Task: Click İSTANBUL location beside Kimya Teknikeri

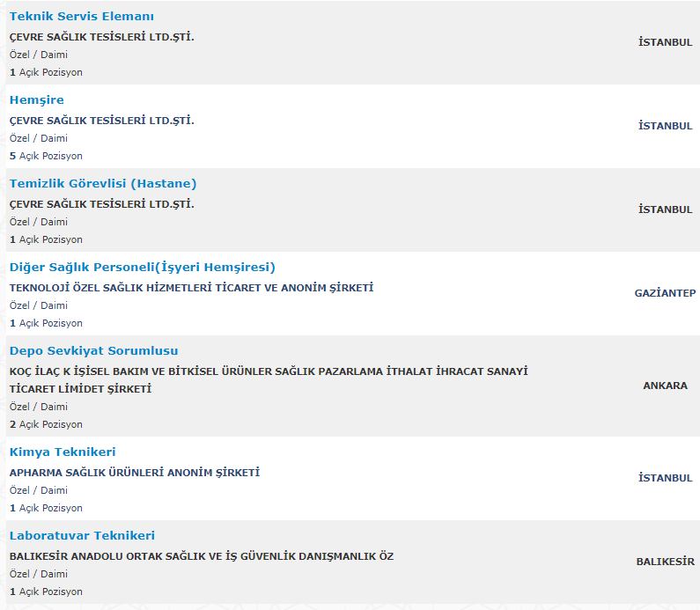Action: point(665,478)
